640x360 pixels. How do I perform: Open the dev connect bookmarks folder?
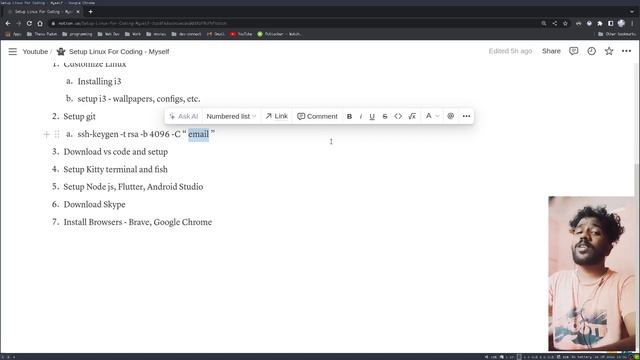click(x=186, y=34)
